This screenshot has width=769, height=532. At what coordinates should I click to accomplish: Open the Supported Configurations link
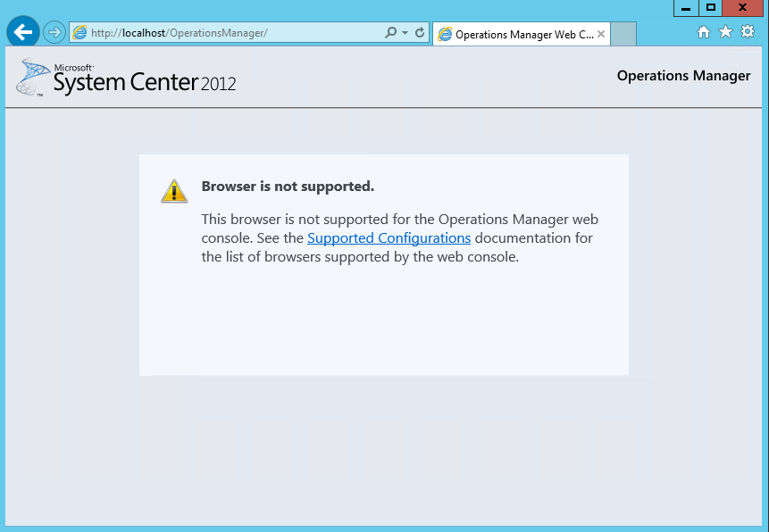(x=389, y=237)
